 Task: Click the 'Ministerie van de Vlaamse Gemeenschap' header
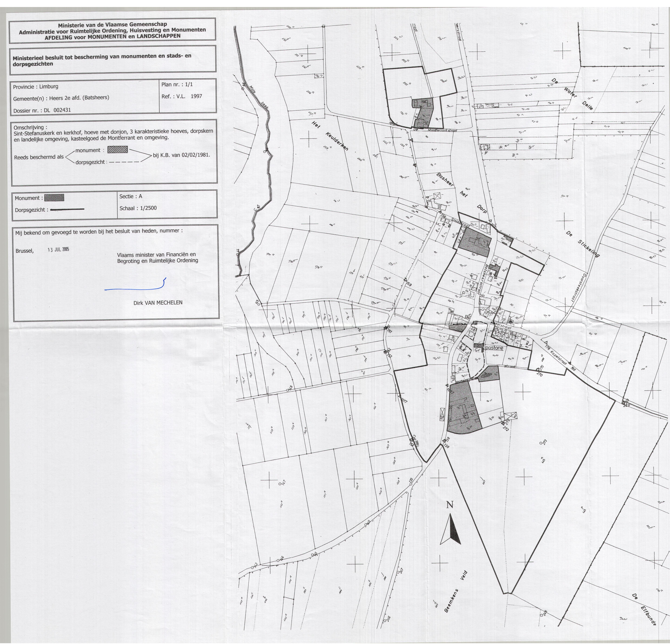click(113, 25)
